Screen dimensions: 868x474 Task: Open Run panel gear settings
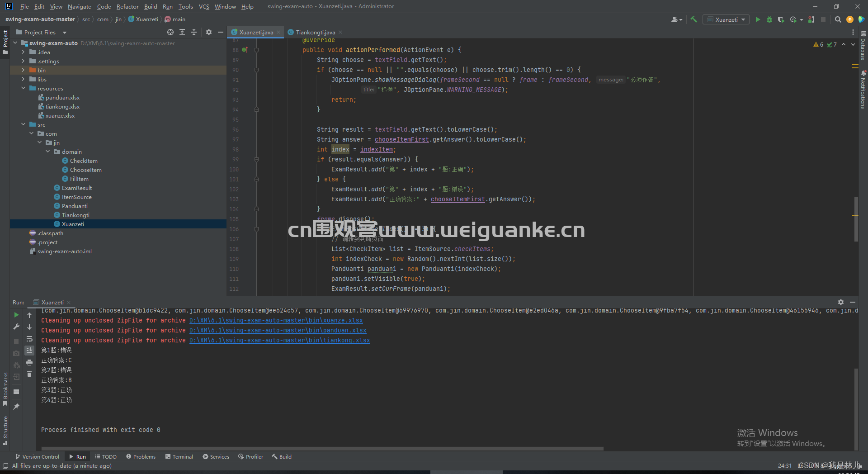click(x=840, y=302)
